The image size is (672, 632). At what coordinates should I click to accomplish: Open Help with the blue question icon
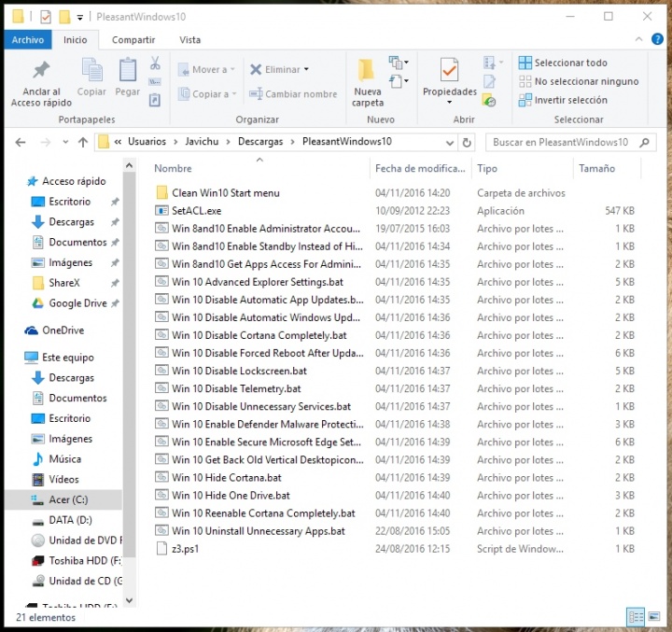[657, 39]
